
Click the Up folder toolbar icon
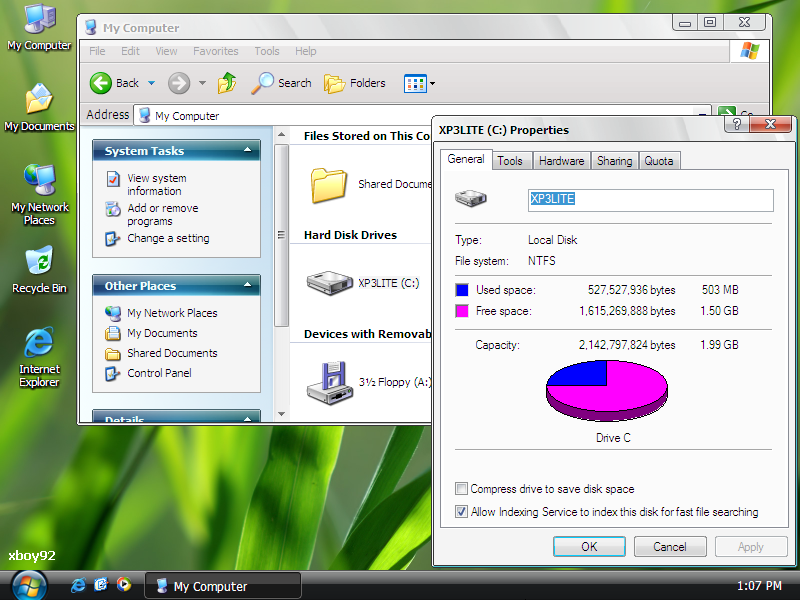click(x=227, y=83)
